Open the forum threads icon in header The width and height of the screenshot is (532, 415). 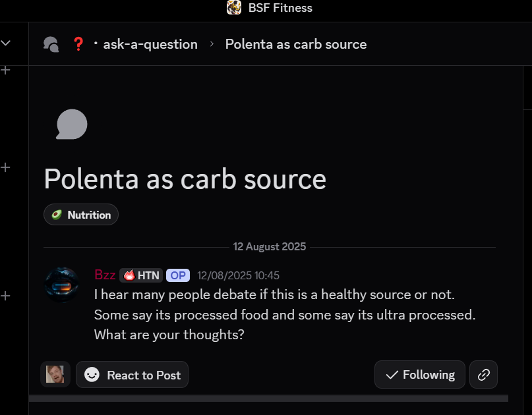(x=51, y=44)
